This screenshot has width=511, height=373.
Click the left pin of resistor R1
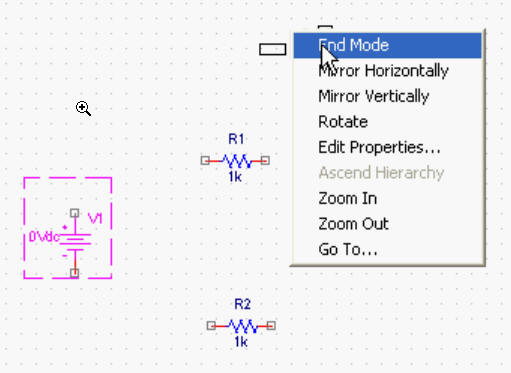pos(205,160)
